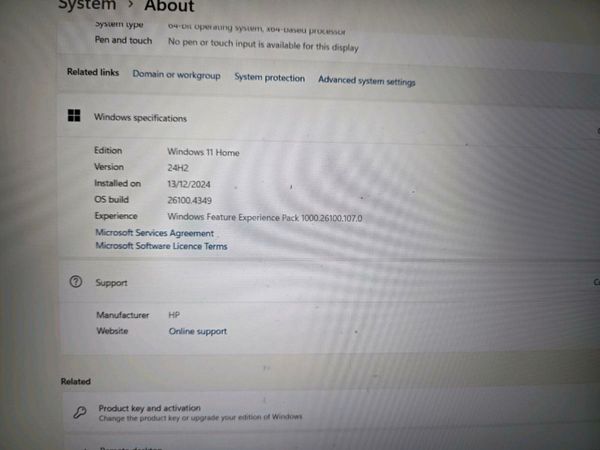Click the Pen and touch label
Viewport: 600px width, 450px height.
click(123, 40)
